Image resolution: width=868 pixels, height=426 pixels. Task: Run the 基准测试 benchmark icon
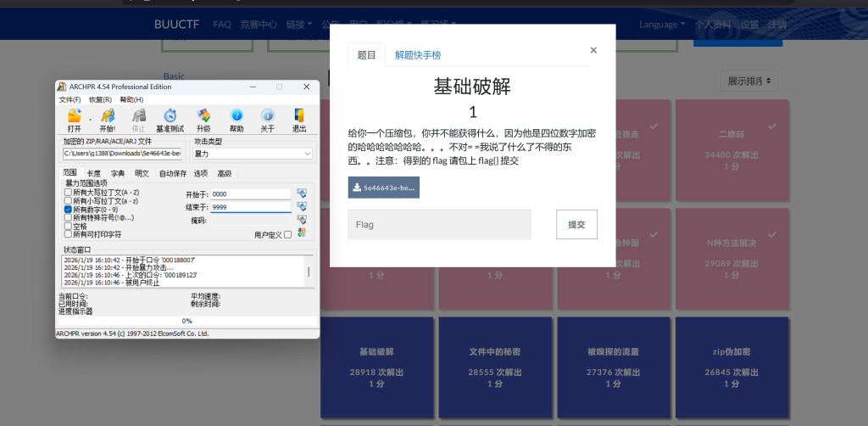tap(170, 116)
